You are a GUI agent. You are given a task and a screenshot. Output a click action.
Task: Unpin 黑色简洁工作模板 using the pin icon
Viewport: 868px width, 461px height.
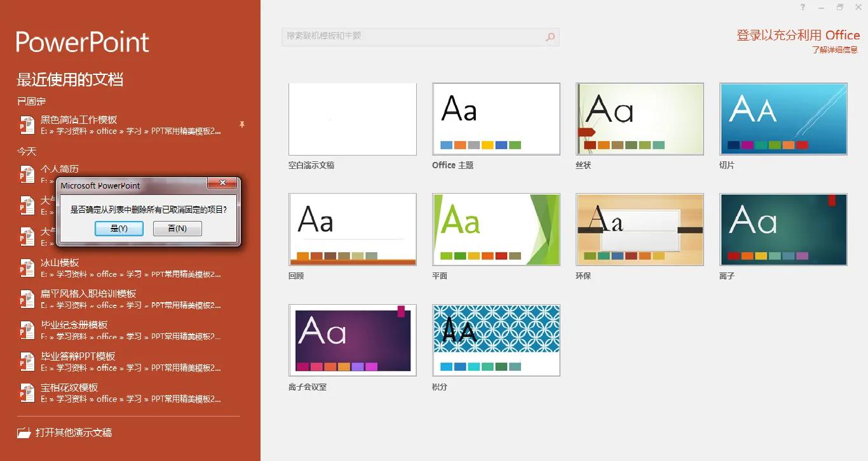coord(242,124)
